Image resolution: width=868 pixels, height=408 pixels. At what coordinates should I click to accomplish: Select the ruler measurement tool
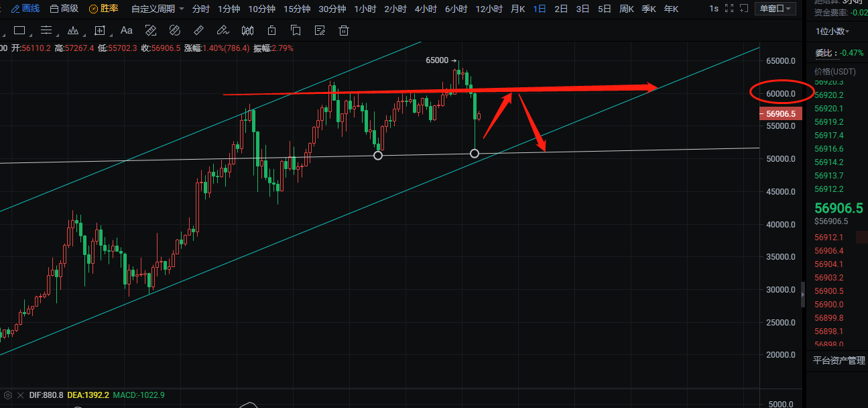[198, 30]
